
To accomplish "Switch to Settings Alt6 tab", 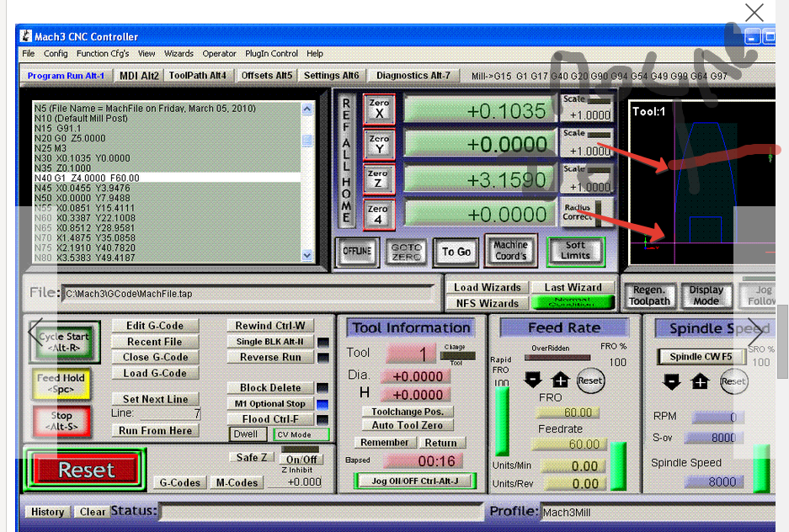I will pos(331,76).
